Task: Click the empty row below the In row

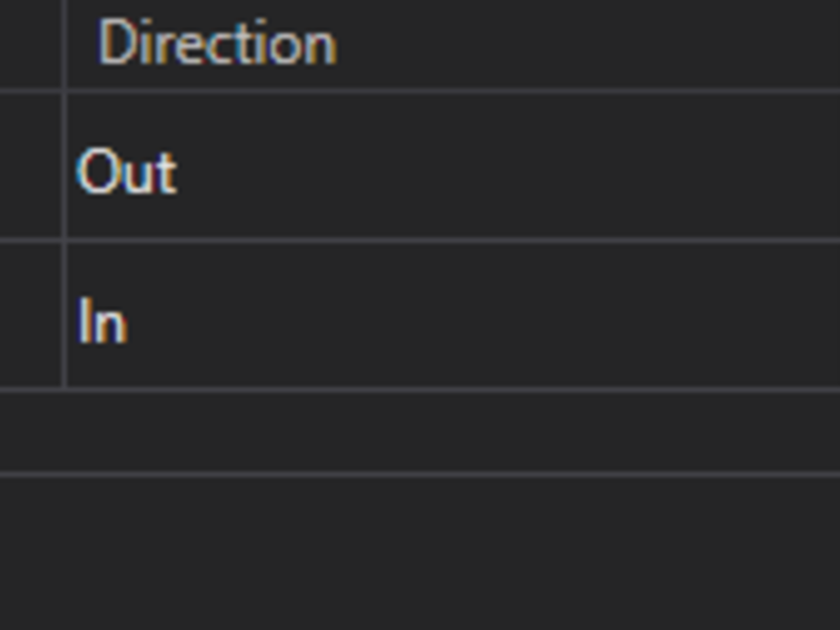Action: (x=420, y=432)
